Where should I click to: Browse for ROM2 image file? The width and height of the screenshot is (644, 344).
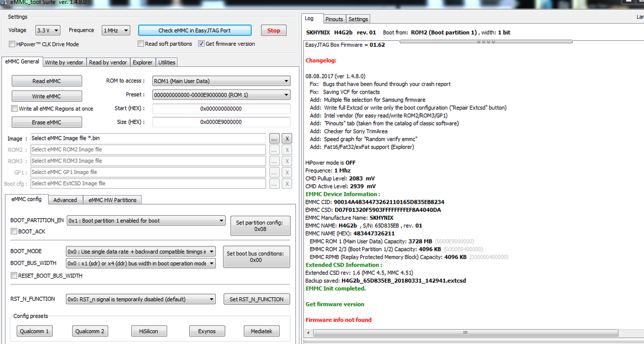point(274,150)
